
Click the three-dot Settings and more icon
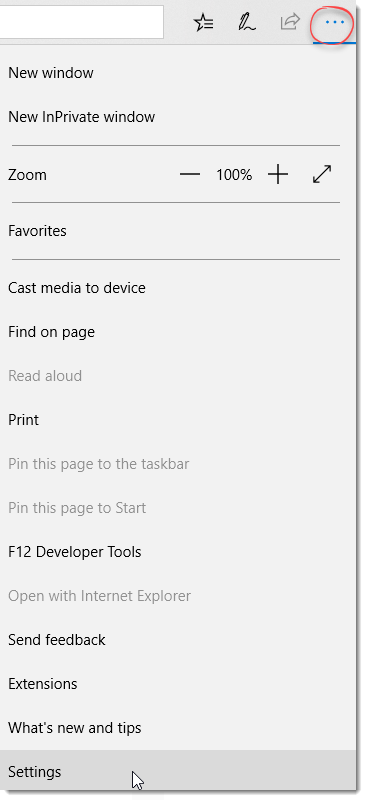click(x=334, y=22)
